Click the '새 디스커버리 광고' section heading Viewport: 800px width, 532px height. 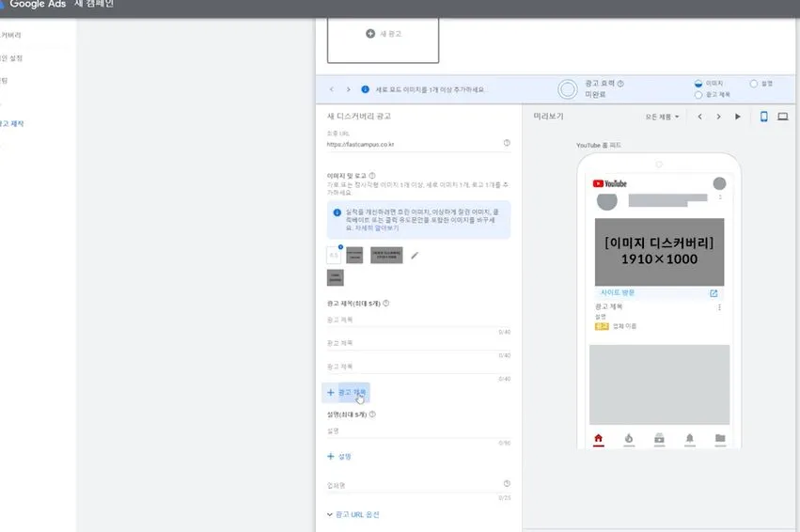click(359, 117)
